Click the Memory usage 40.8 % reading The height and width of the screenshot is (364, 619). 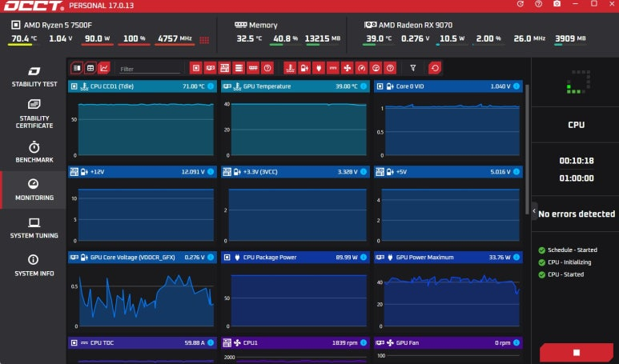[285, 38]
